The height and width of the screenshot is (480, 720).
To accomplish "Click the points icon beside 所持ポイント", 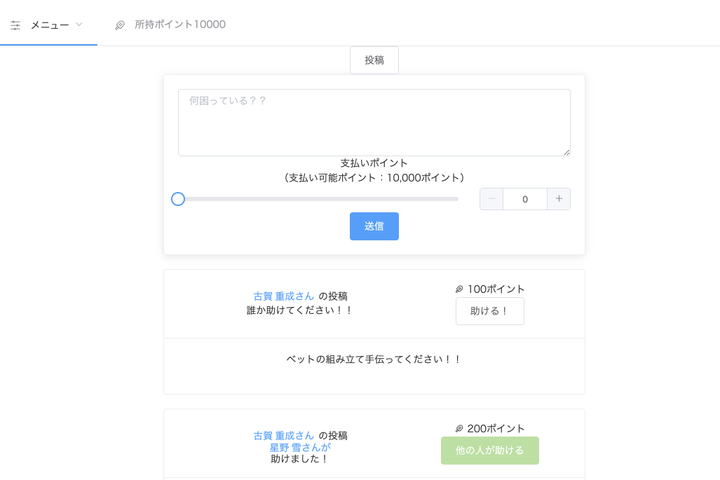I will tap(120, 25).
